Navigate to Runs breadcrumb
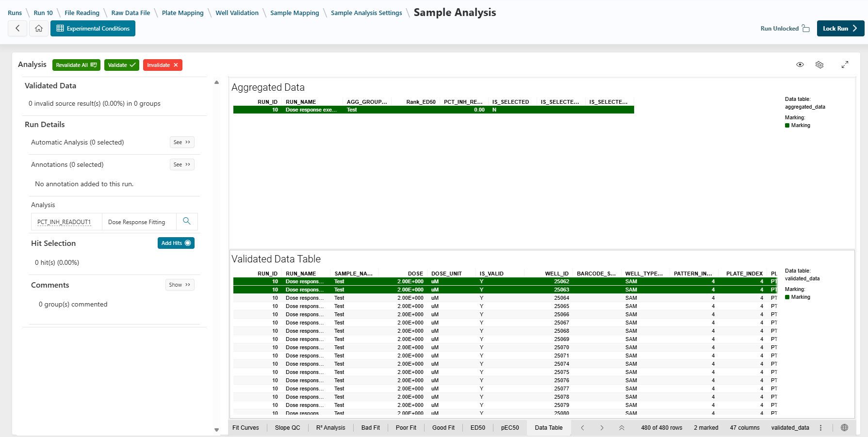The image size is (868, 437). (x=15, y=13)
